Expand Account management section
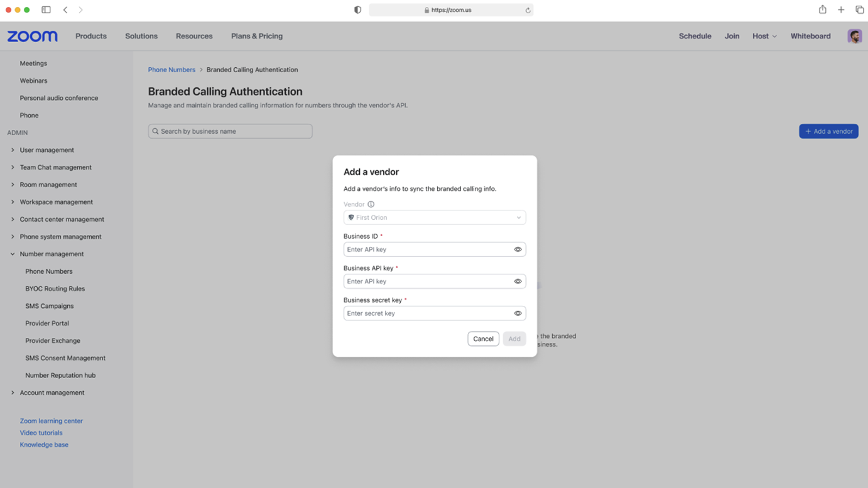Screen dimensions: 868x488 (x=13, y=393)
